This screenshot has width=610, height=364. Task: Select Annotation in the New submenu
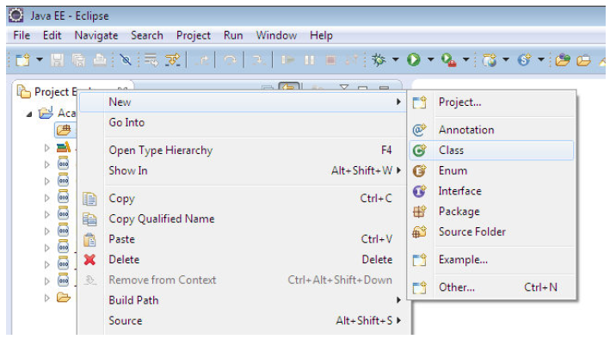pos(492,130)
